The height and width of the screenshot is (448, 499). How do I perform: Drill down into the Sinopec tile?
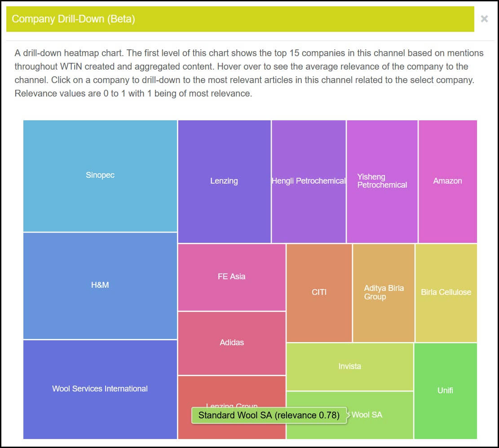[100, 176]
